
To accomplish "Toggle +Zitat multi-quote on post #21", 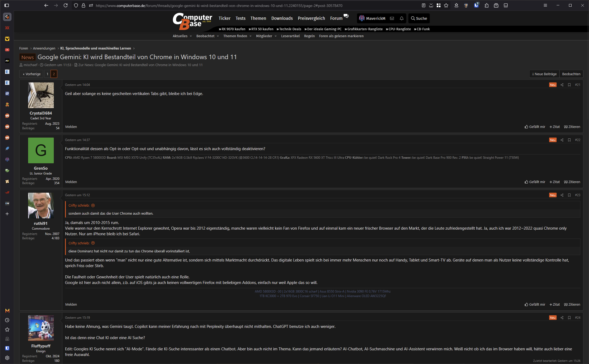I will coord(554,127).
